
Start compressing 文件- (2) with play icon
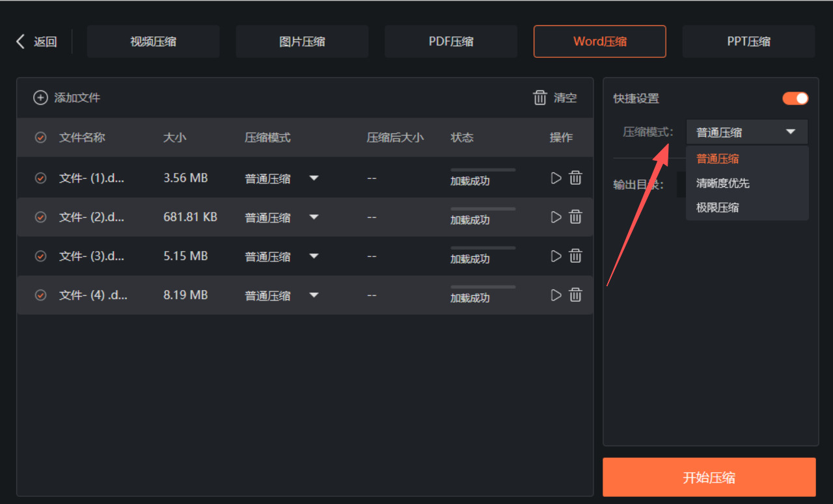(x=556, y=217)
